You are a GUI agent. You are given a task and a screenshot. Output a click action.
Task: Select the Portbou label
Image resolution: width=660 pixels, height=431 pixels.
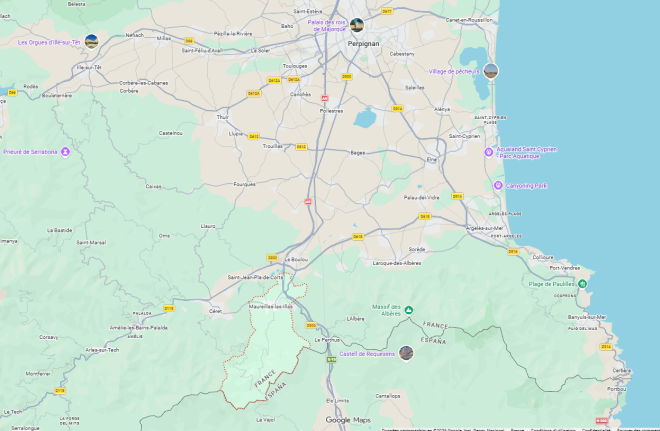pos(617,389)
